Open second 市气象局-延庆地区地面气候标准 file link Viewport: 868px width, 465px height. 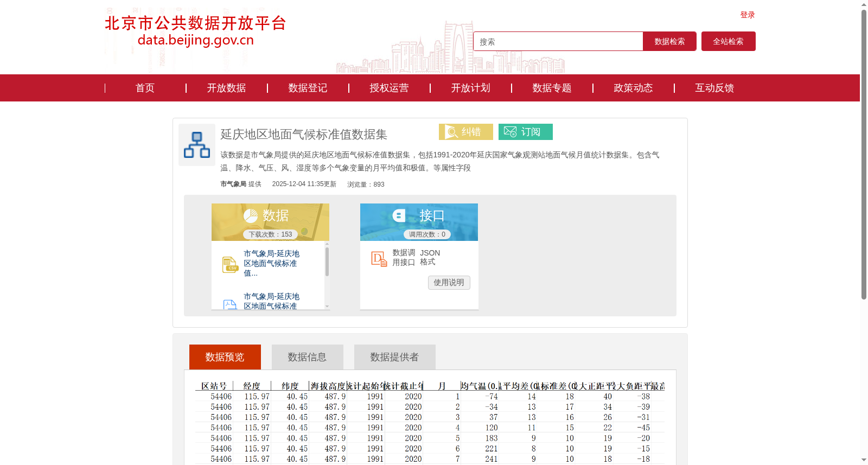(x=271, y=301)
